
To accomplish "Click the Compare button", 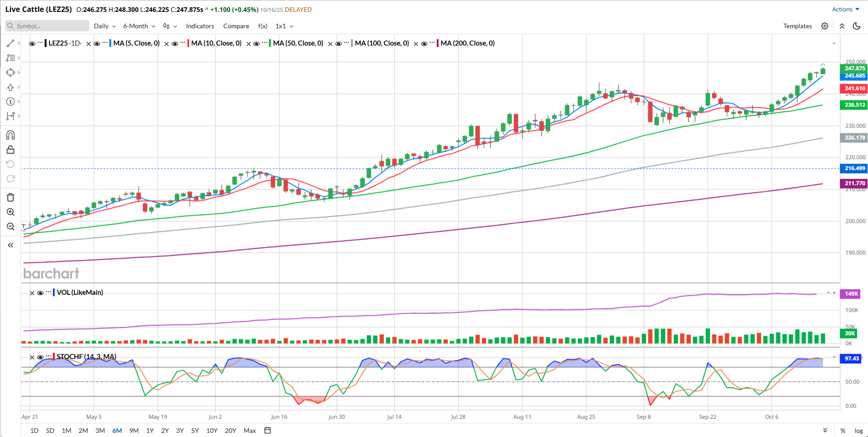I will tap(236, 26).
